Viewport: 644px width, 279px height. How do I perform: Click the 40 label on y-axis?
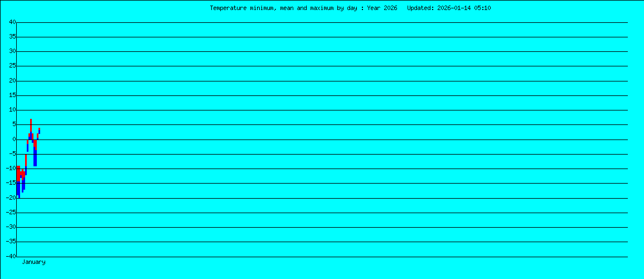pyautogui.click(x=12, y=22)
